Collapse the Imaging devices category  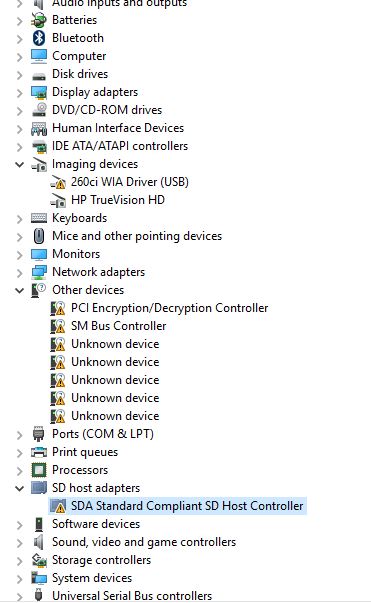[20, 164]
